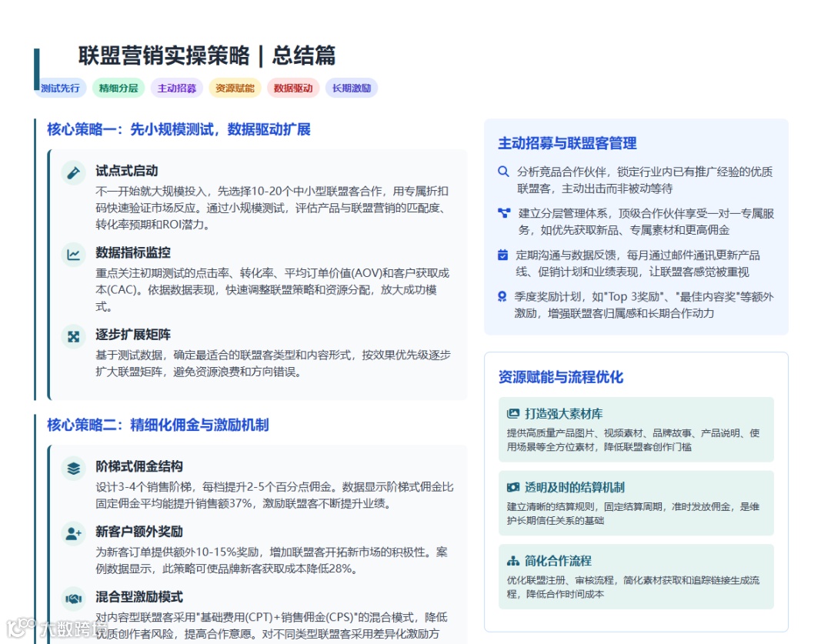The image size is (831, 644).
Task: Click the hierarchy icon next to 建立分层管理体系
Action: (504, 213)
